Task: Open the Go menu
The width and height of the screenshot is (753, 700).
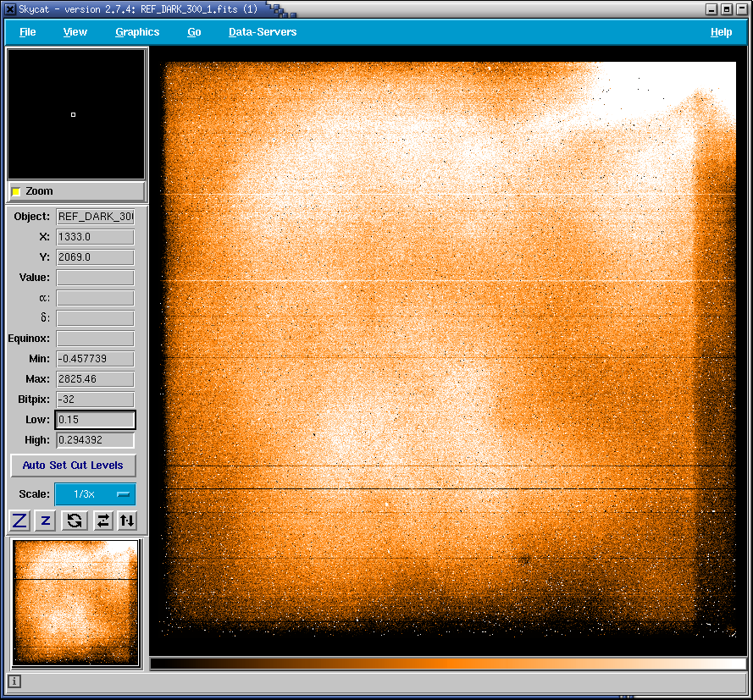Action: 194,32
